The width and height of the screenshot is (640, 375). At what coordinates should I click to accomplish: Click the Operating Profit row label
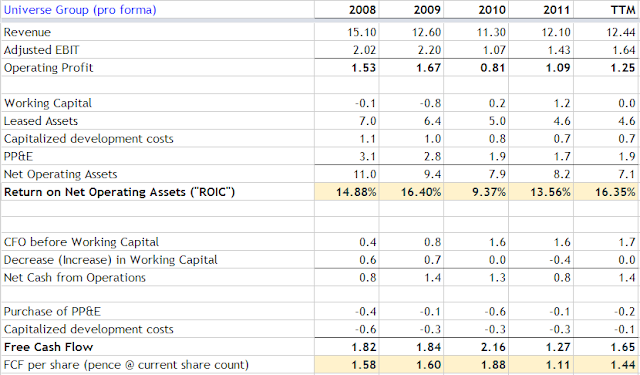49,68
